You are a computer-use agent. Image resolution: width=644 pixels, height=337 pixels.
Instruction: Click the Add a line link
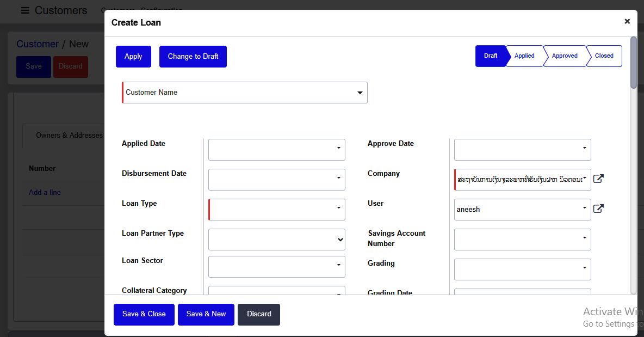pos(45,192)
